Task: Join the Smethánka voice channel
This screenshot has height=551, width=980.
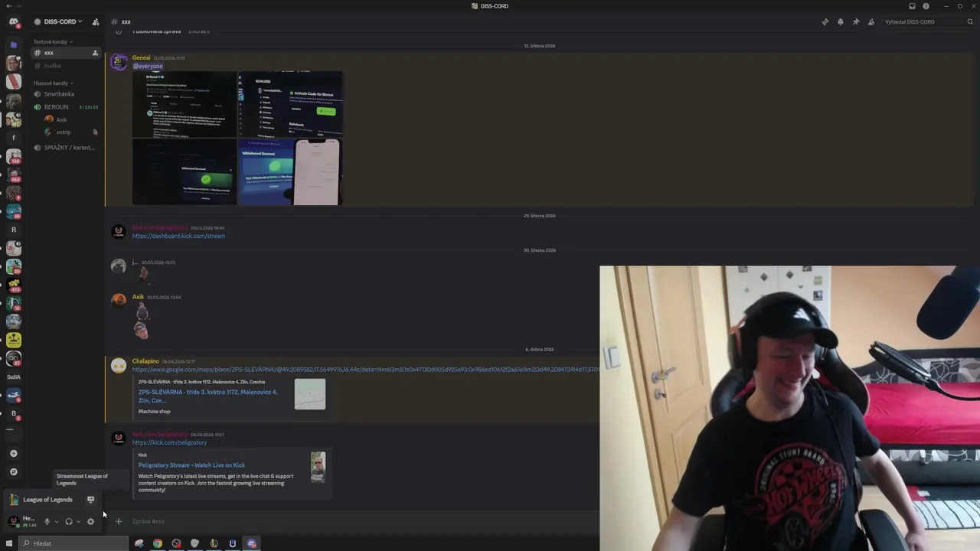Action: [66, 94]
